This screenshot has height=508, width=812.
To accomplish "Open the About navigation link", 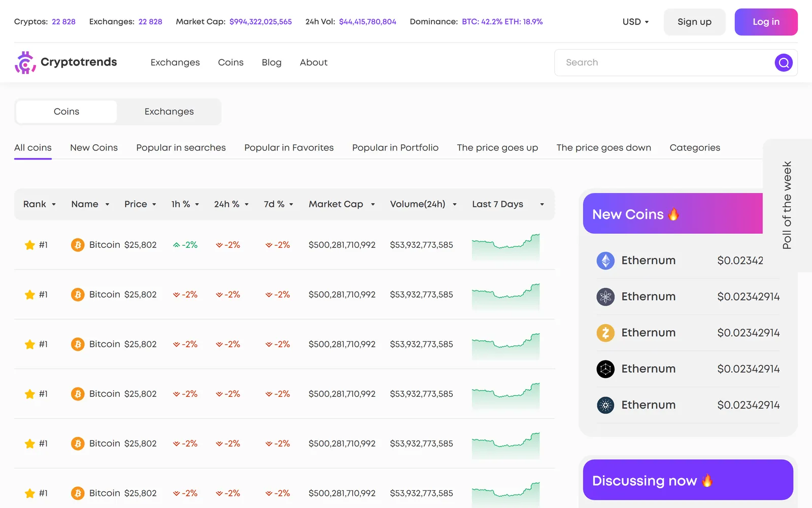I will 314,62.
